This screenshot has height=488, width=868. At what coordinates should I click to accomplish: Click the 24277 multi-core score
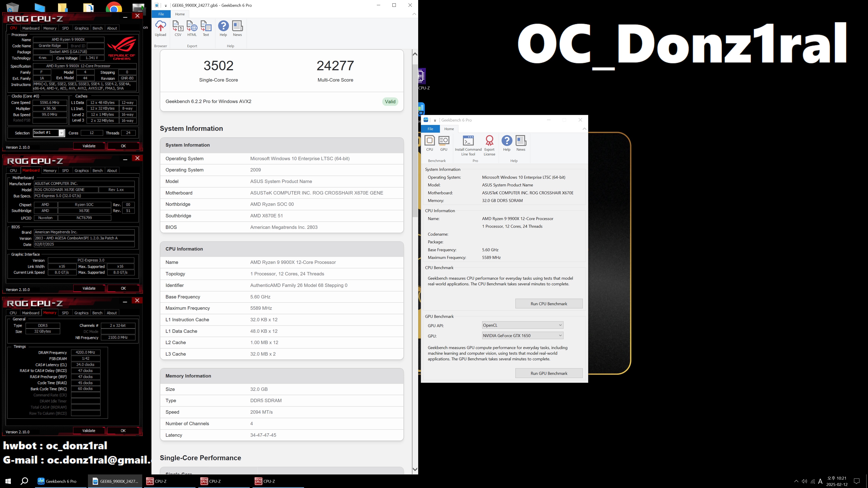pyautogui.click(x=335, y=66)
